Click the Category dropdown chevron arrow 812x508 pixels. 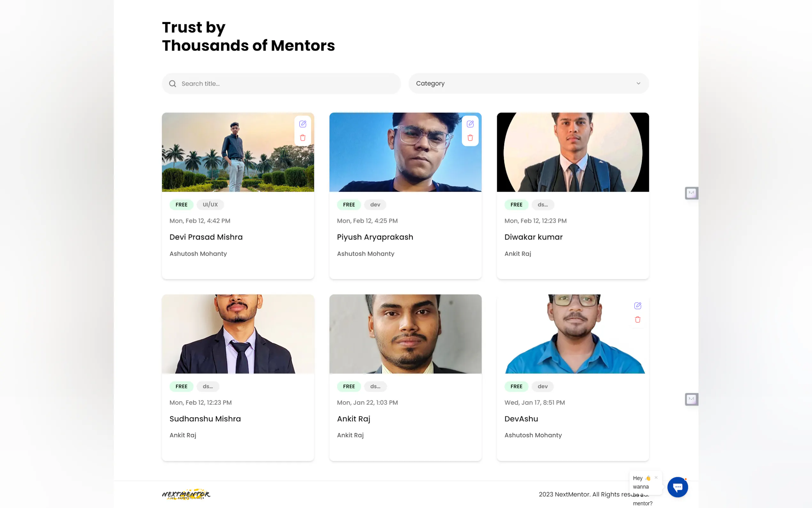click(x=638, y=83)
